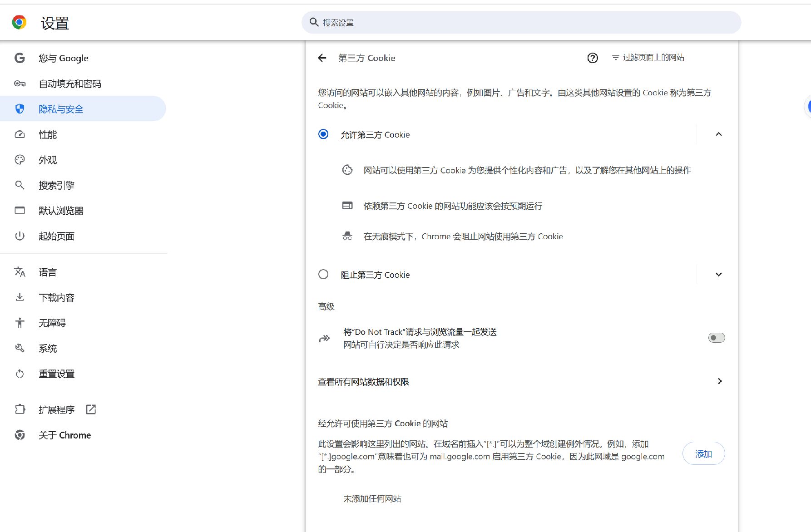Select 允许第三方 Cookie radio button
811x532 pixels.
pos(323,134)
